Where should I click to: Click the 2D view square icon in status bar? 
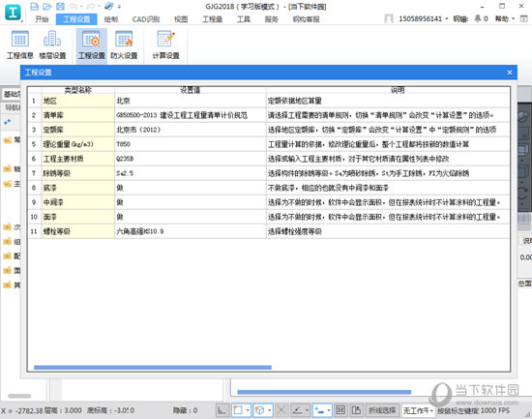point(238,410)
